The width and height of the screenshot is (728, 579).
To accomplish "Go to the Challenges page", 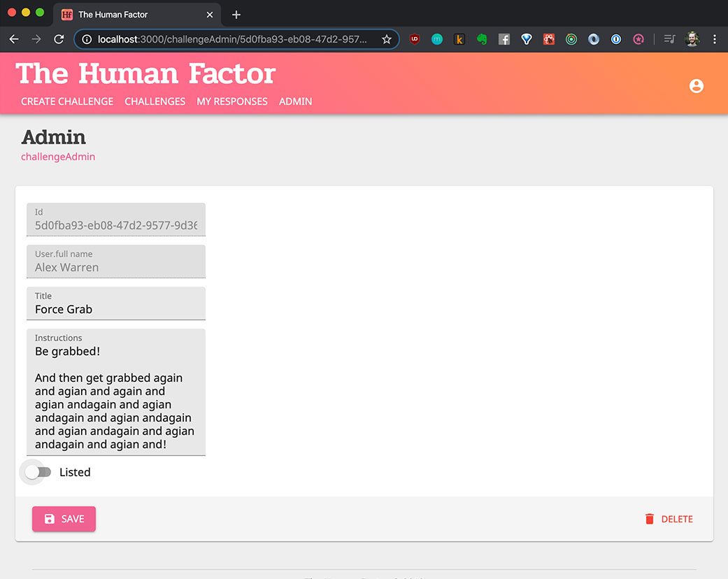I will 155,101.
